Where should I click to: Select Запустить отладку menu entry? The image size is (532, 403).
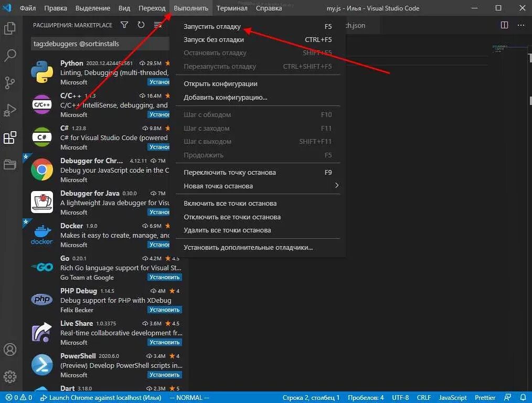[258, 26]
